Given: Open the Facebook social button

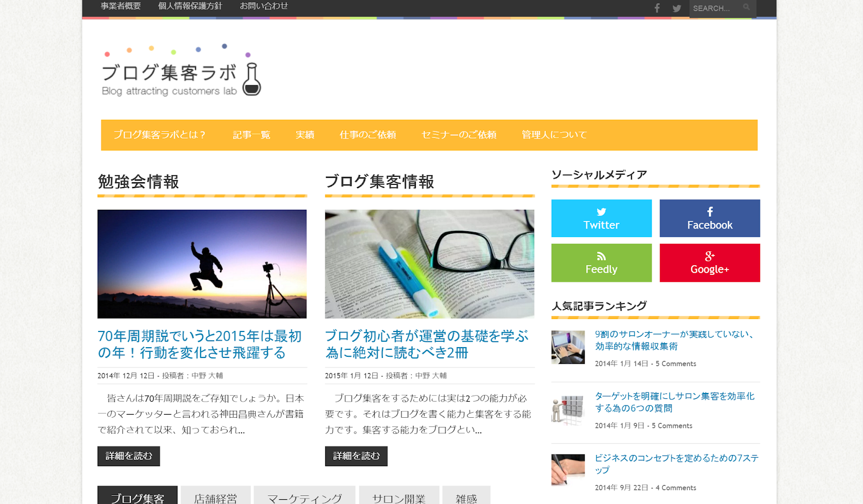Looking at the screenshot, I should (710, 218).
